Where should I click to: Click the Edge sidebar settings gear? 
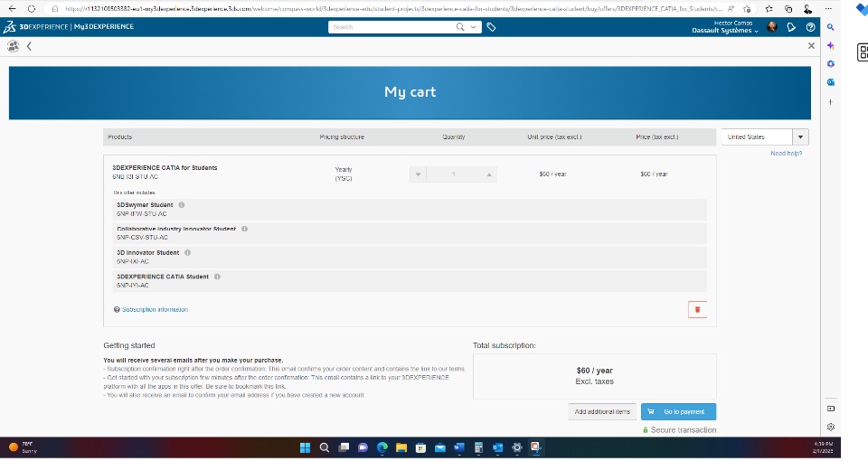[830, 427]
